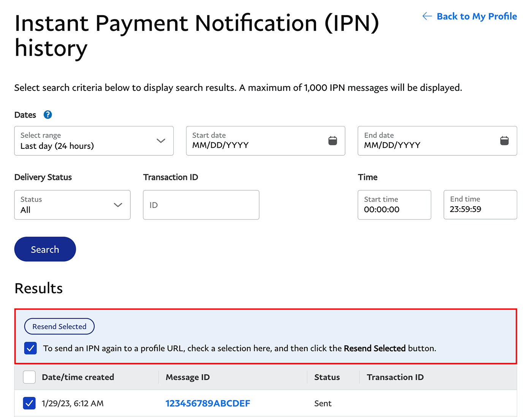Click the Date/time created column header
Screen dimensions: 532x417
point(78,377)
